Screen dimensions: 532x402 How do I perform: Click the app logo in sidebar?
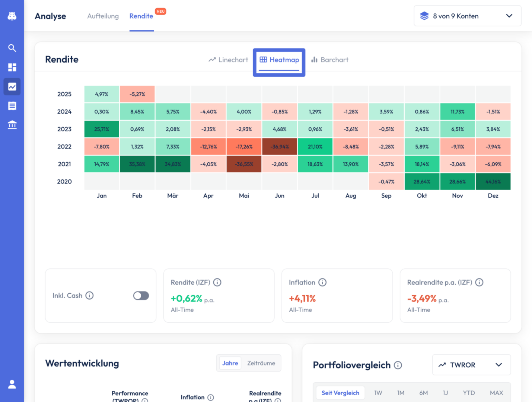pyautogui.click(x=12, y=16)
